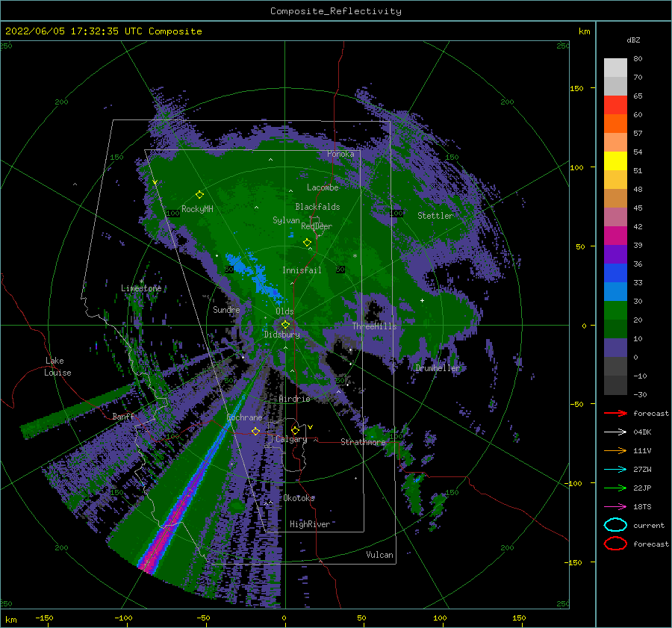
Task: Click the green 22JP arrow symbol
Action: tap(615, 488)
